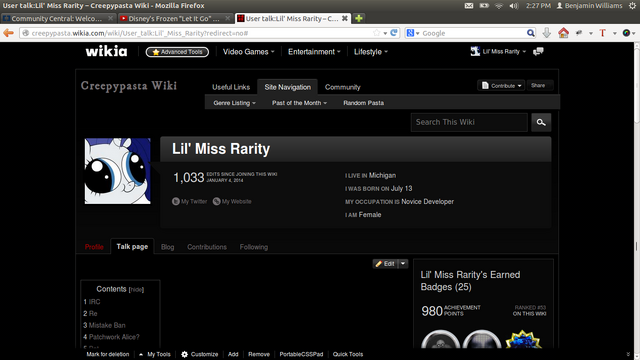Screen dimensions: 640x360
Task: Expand the My Tools menu in bottom bar
Action: pos(155,354)
